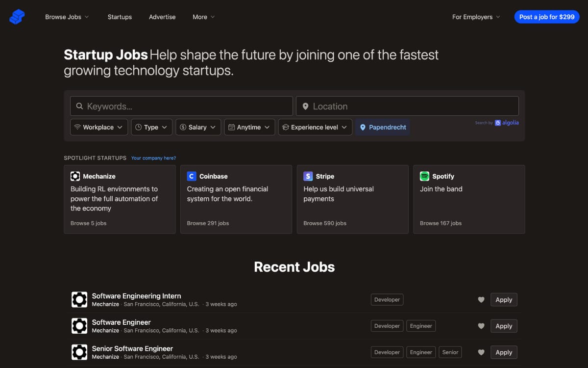Viewport: 588px width, 368px height.
Task: Open the Workplace filter dropdown
Action: [x=99, y=127]
